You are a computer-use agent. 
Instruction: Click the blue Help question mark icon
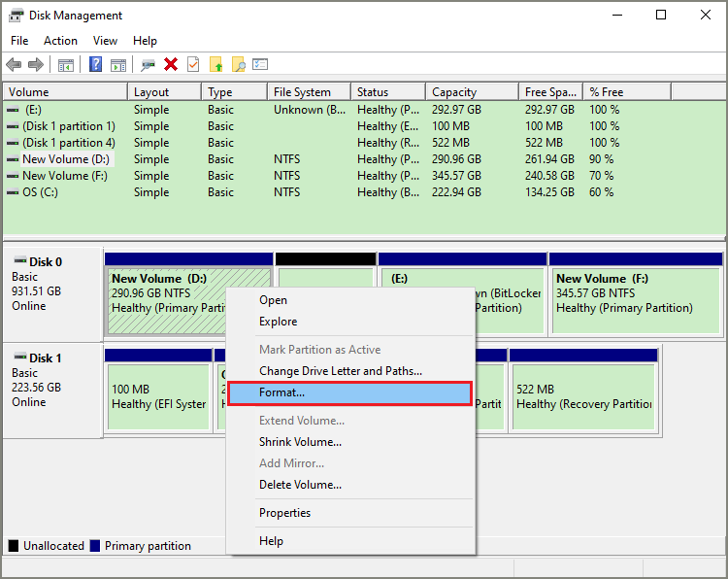click(x=95, y=64)
